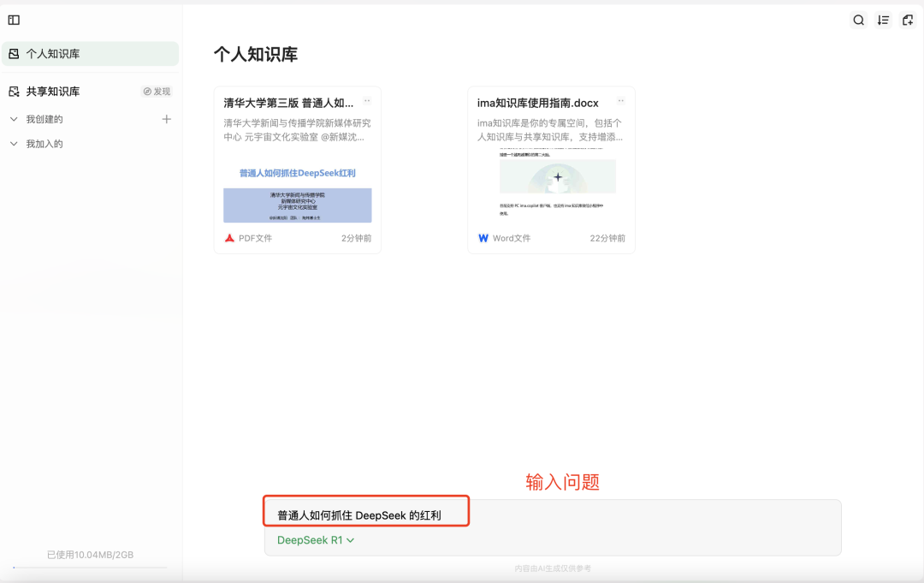Click the 共享知识库 sidebar icon

pyautogui.click(x=14, y=92)
